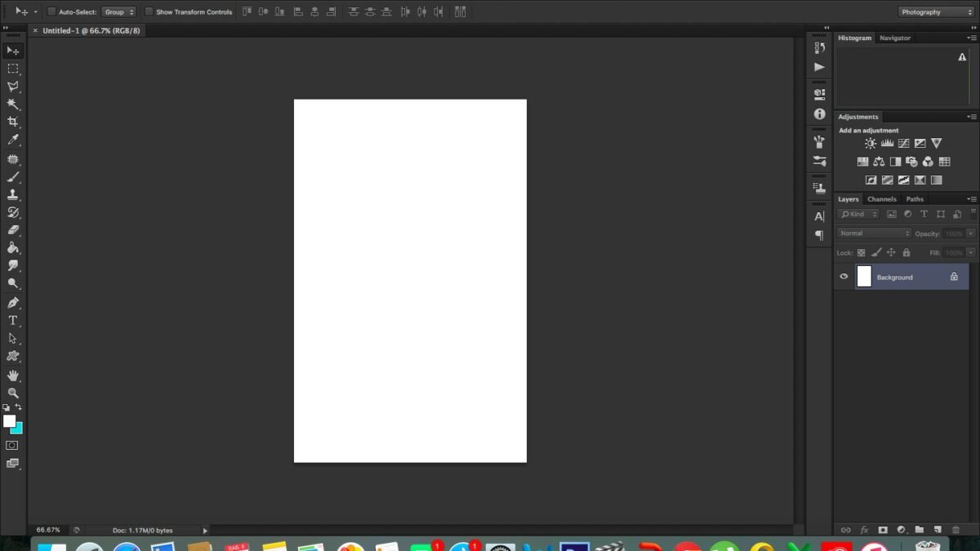The width and height of the screenshot is (980, 551).
Task: Select the Move tool in the toolbox
Action: pyautogui.click(x=13, y=51)
